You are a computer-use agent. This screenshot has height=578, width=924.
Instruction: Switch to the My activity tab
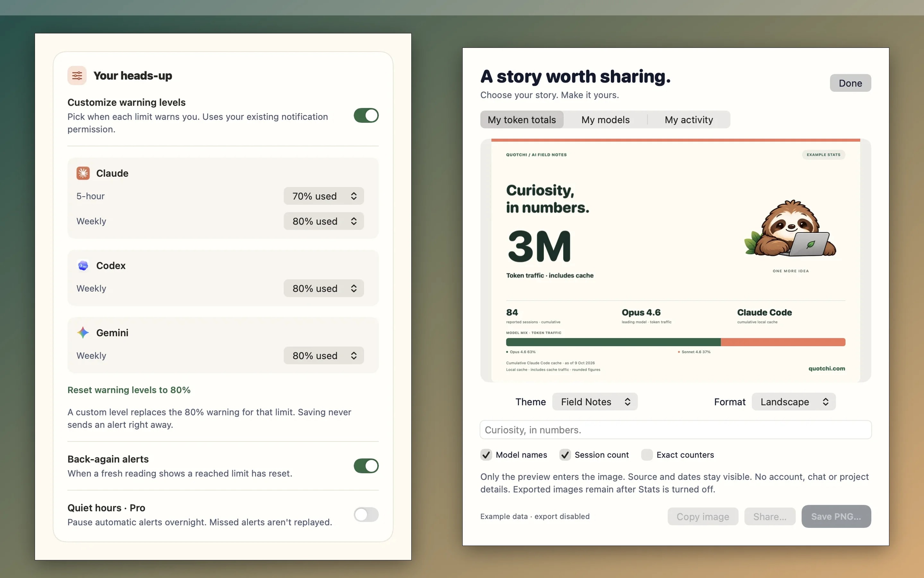tap(689, 120)
